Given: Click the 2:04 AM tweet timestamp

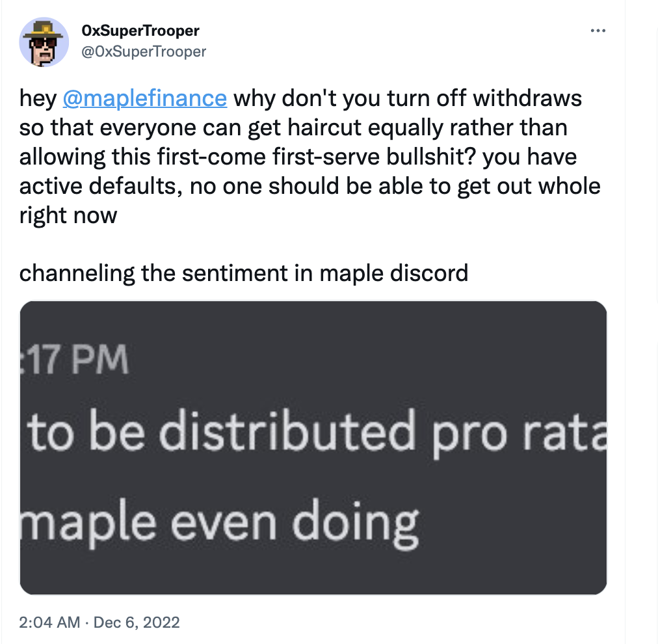Looking at the screenshot, I should [49, 623].
